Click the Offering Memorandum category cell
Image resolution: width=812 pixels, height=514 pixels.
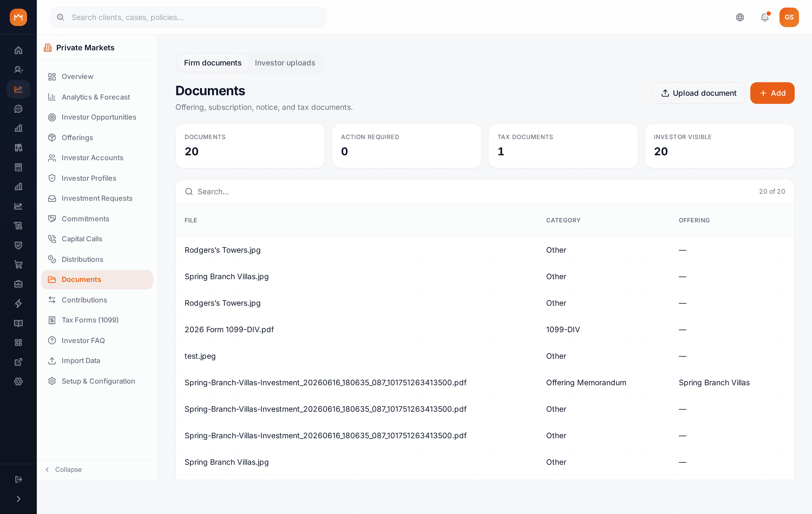tap(586, 383)
